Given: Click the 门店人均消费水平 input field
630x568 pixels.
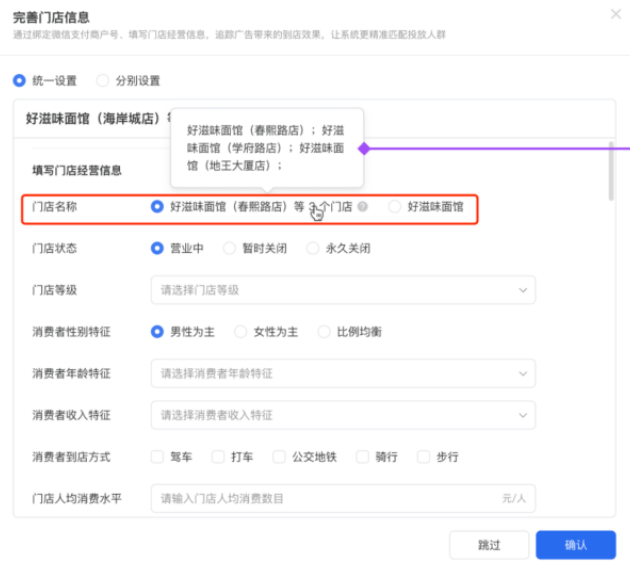Looking at the screenshot, I should point(325,498).
